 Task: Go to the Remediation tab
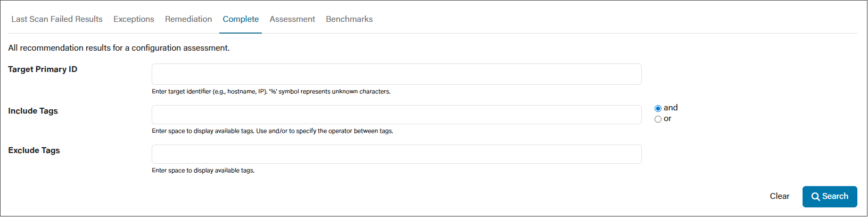click(x=188, y=19)
